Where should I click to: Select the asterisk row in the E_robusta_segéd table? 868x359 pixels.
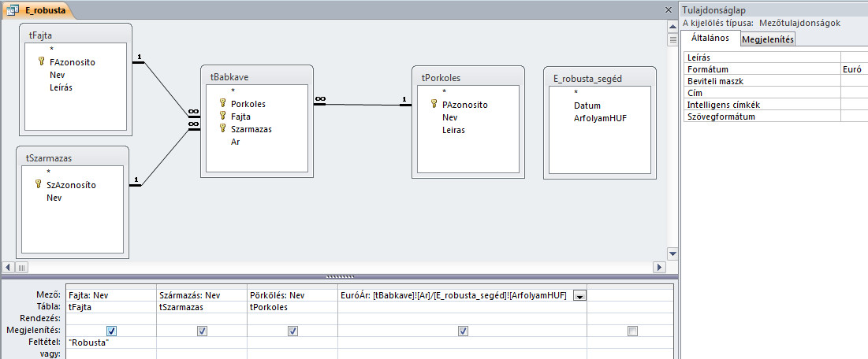click(x=576, y=92)
